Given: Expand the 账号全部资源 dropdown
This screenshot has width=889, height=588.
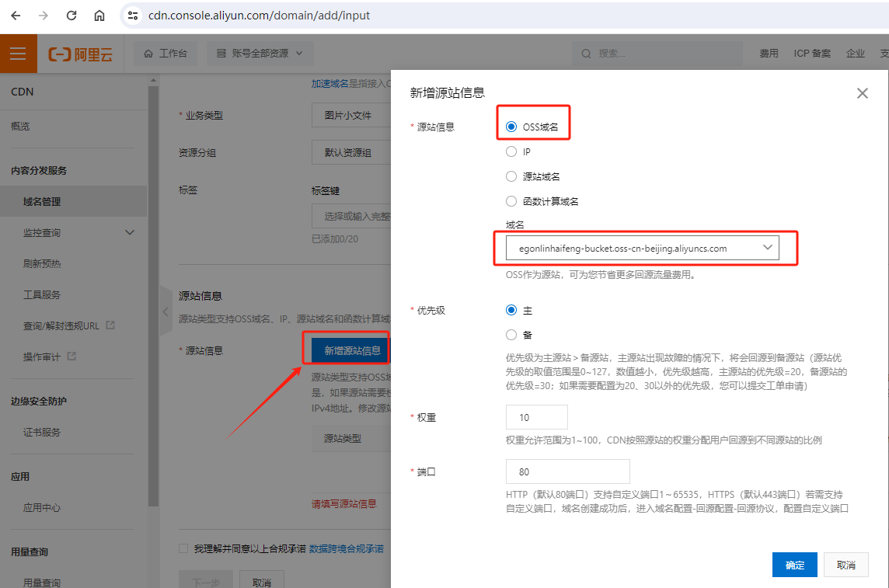Looking at the screenshot, I should 260,54.
